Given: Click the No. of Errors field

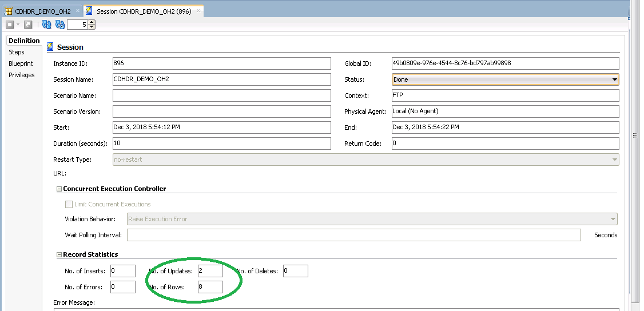Looking at the screenshot, I should [x=123, y=287].
